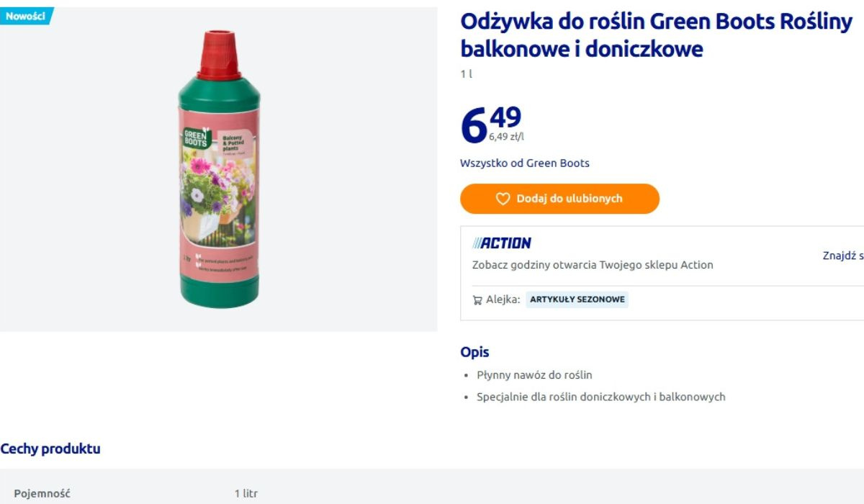The width and height of the screenshot is (864, 504).
Task: Click the blue Nowości badge
Action: 26,16
